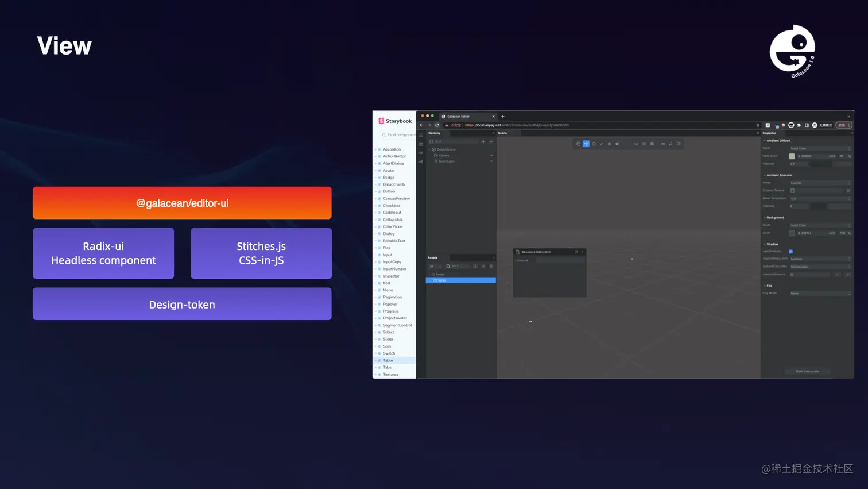Select the Camera entity in hierarchy

pyautogui.click(x=442, y=155)
